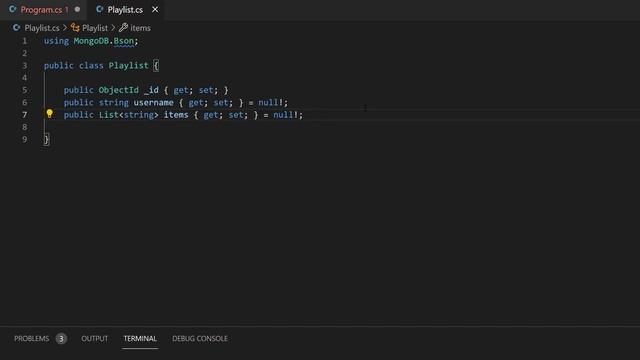Image resolution: width=640 pixels, height=360 pixels.
Task: Click the closing brace on line 9
Action: [x=47, y=139]
